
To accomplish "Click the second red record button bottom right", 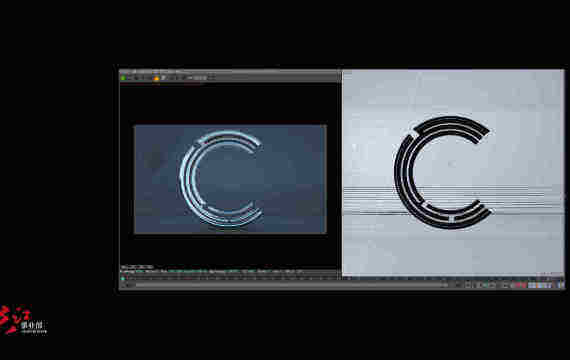I will [524, 285].
